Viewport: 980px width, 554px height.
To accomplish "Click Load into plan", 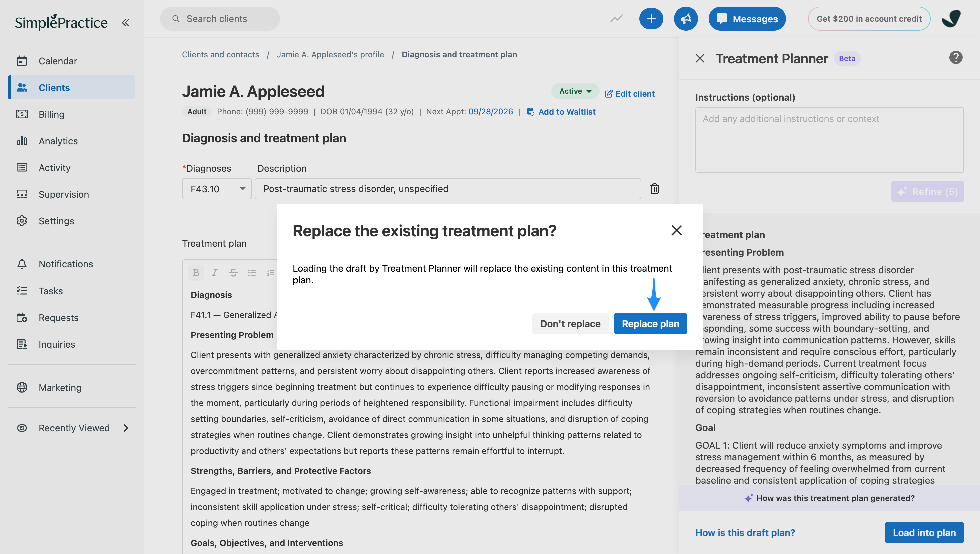I will point(924,533).
